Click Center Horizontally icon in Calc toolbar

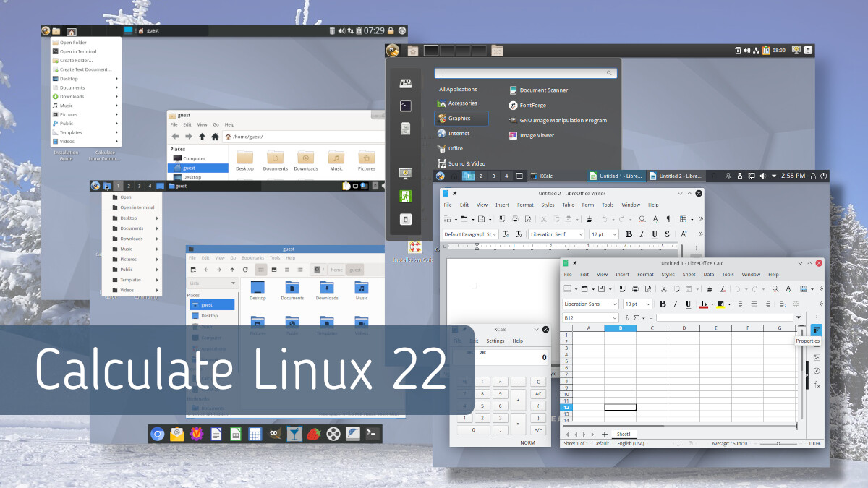click(754, 304)
